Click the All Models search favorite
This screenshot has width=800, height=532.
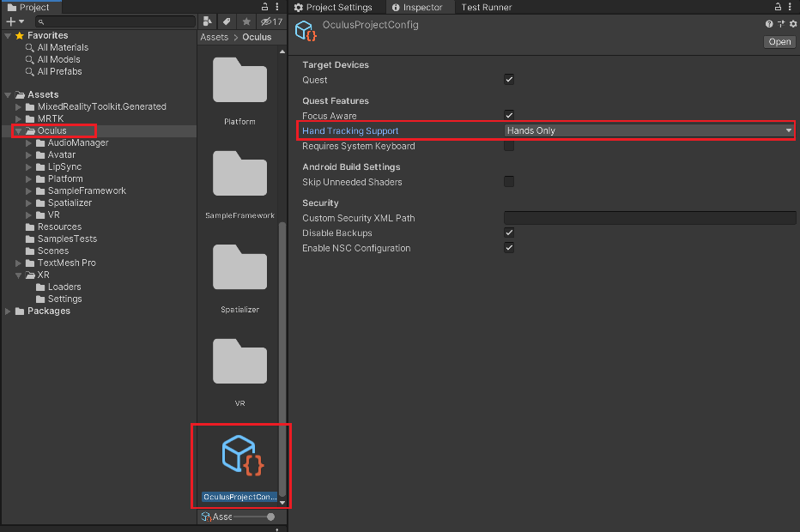point(58,59)
